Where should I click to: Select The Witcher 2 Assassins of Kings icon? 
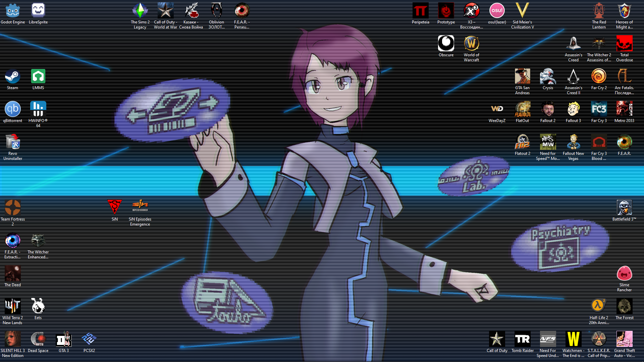click(599, 49)
